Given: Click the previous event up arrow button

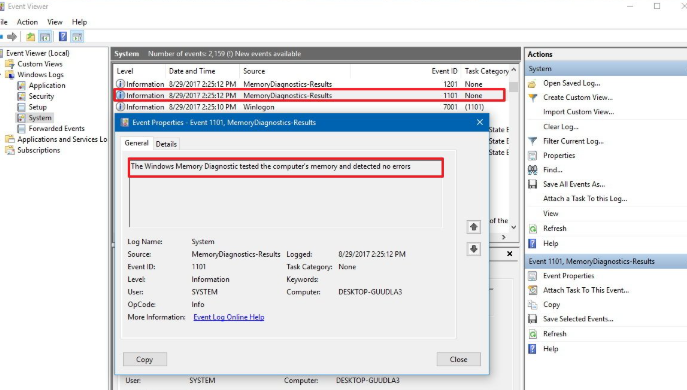Looking at the screenshot, I should pyautogui.click(x=474, y=227).
